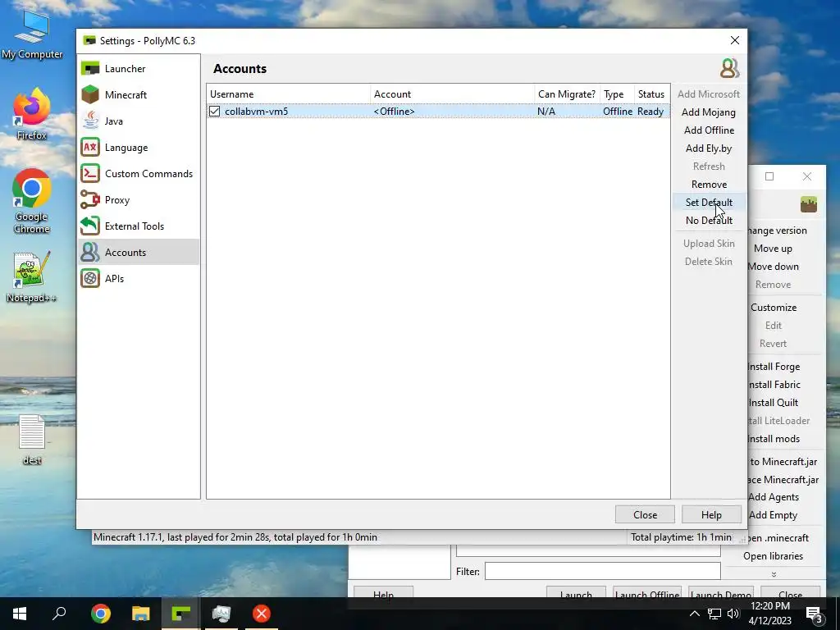The width and height of the screenshot is (840, 630).
Task: Select the collabvm-vm5 username cell
Action: tap(256, 112)
